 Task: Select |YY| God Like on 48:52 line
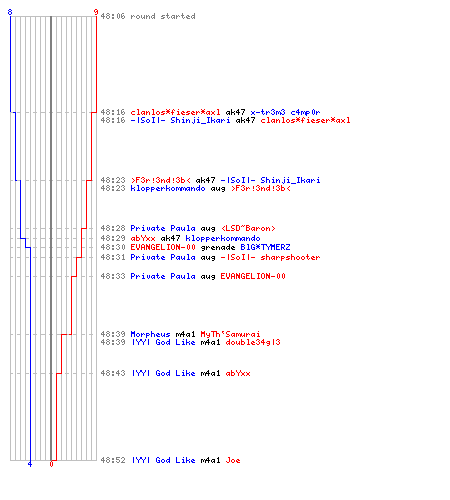pos(163,460)
